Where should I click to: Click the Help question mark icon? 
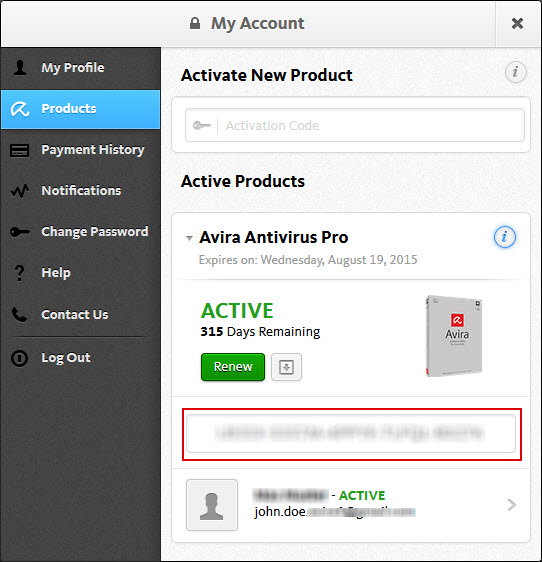click(x=19, y=273)
